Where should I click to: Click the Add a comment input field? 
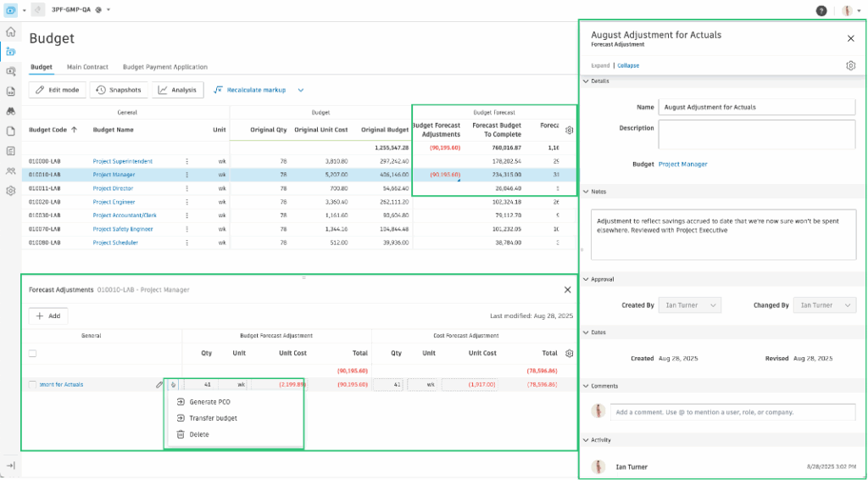click(x=732, y=412)
